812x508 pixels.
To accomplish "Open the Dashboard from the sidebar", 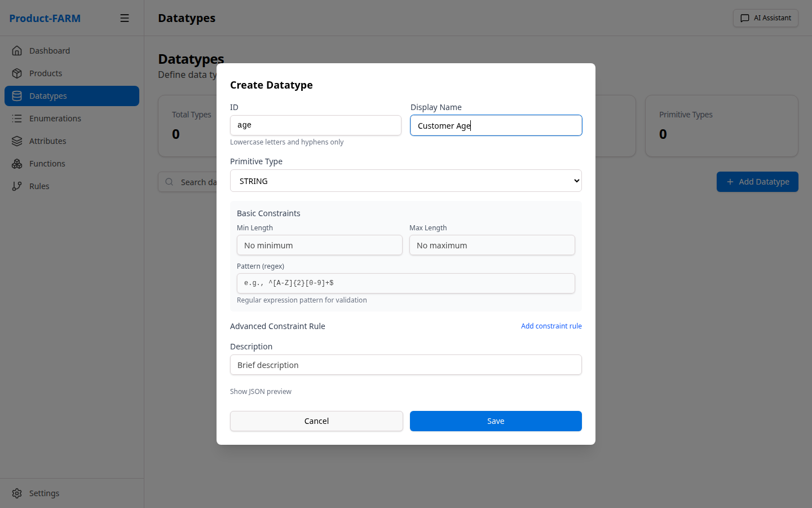I will coord(50,50).
